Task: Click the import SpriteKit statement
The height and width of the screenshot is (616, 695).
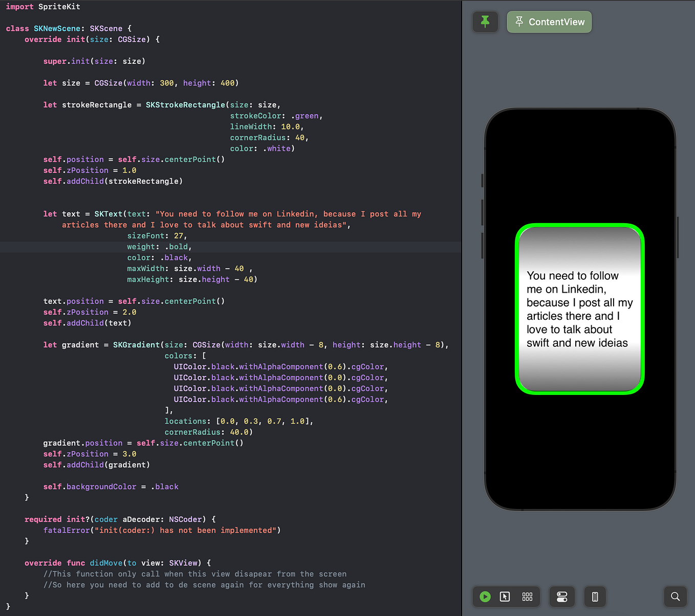Action: (x=43, y=7)
